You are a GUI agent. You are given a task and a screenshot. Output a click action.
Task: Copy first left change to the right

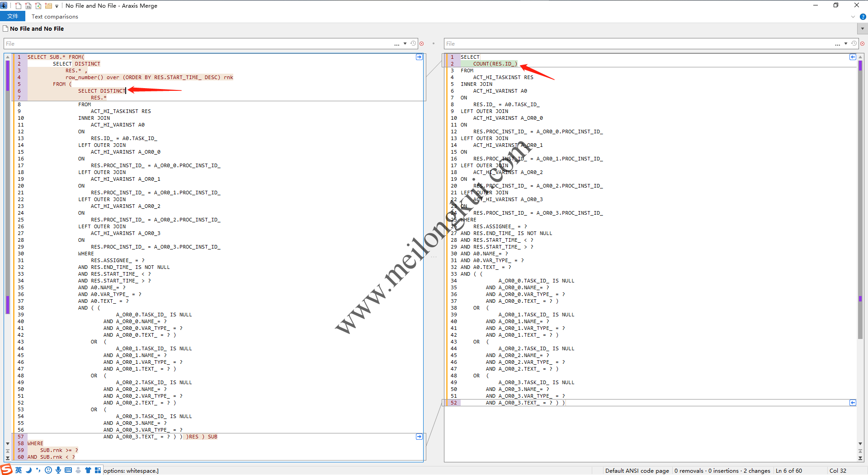419,57
